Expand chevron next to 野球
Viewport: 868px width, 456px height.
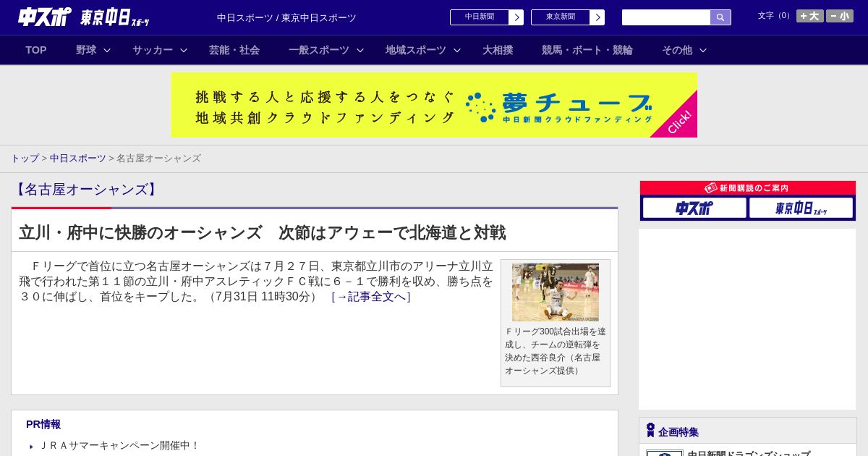(x=107, y=50)
